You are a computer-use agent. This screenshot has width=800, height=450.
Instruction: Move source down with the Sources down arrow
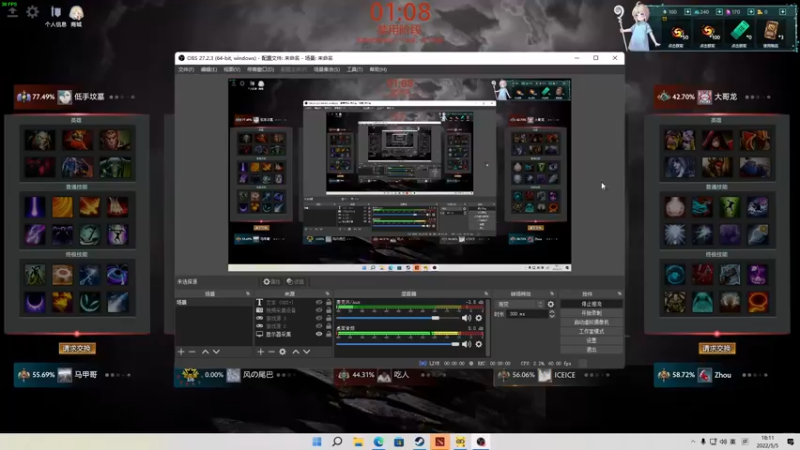pos(307,352)
